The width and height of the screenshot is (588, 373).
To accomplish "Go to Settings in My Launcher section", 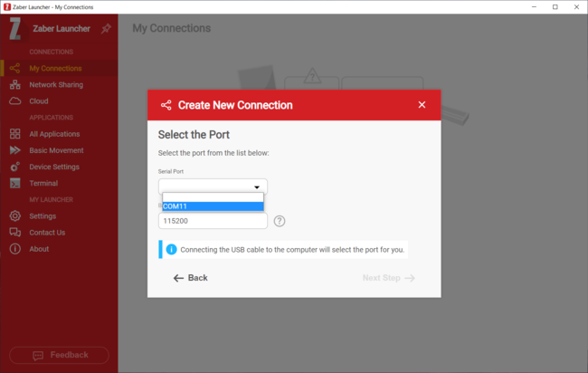I will coord(43,216).
